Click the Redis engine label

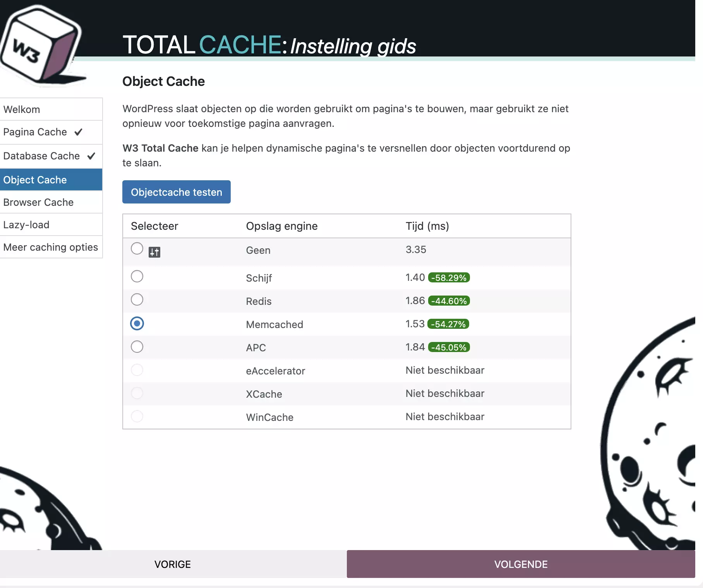(x=259, y=301)
